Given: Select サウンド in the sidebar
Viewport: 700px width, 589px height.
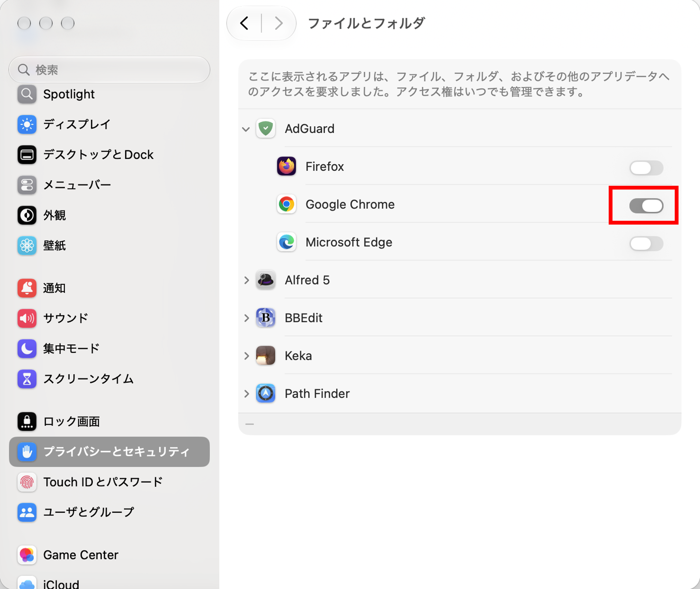Looking at the screenshot, I should click(109, 318).
